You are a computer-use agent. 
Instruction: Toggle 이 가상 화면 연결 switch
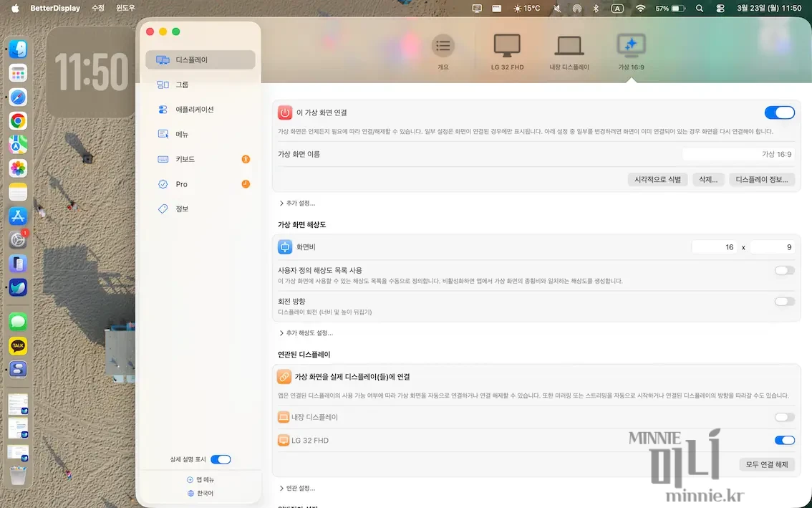(779, 112)
